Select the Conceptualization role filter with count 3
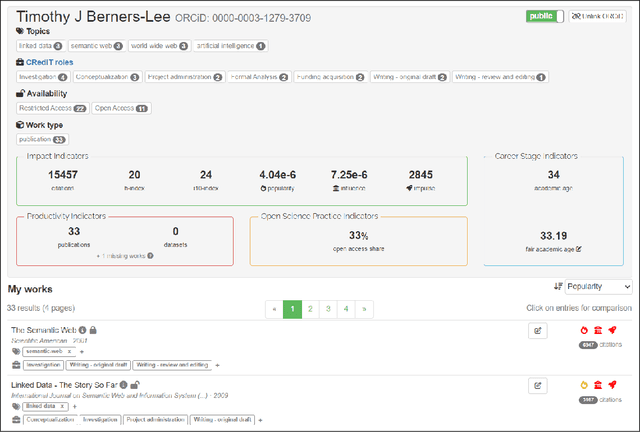 tap(107, 77)
